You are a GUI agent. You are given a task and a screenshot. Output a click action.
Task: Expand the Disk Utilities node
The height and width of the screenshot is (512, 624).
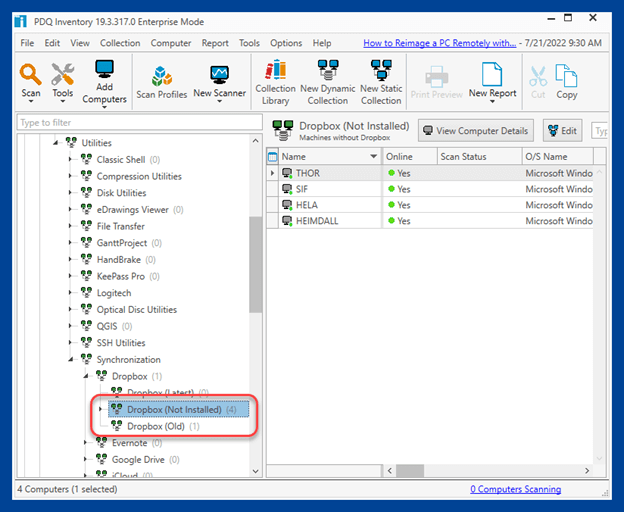pyautogui.click(x=70, y=193)
